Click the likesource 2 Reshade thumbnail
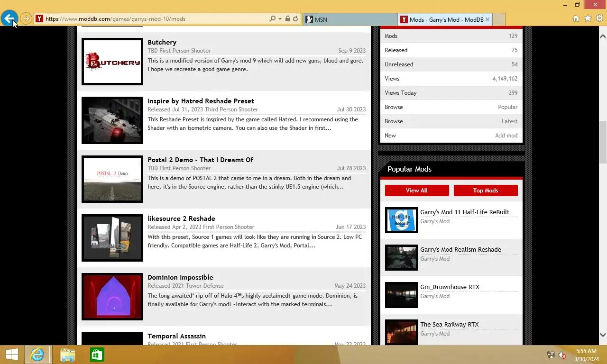Viewport: 607px width, 364px height. pos(112,238)
